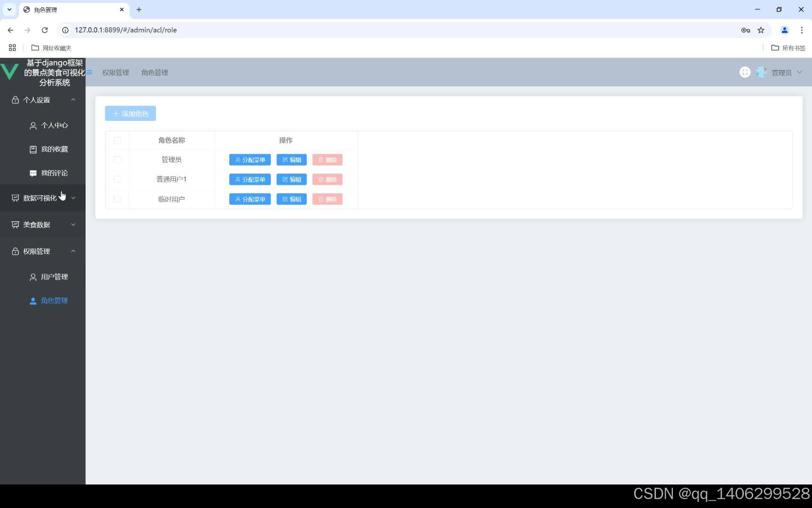Click the 美食数据 sidebar label
The width and height of the screenshot is (812, 508).
point(37,225)
